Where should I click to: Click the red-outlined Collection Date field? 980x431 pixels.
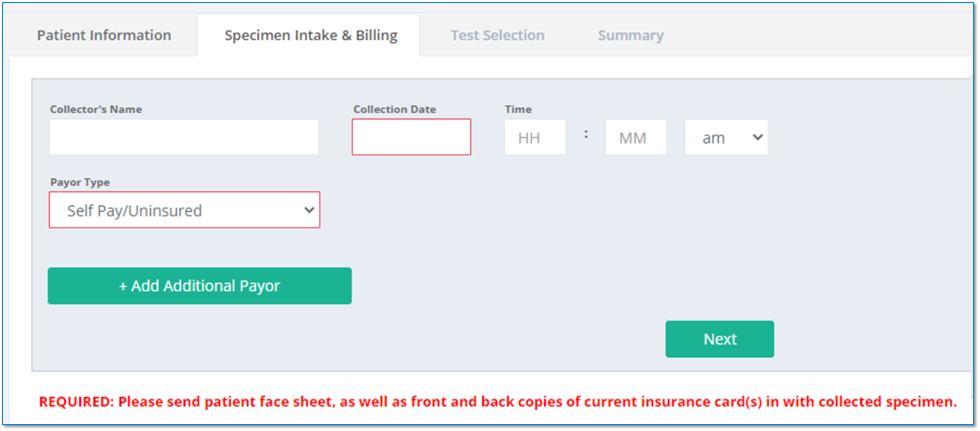(x=411, y=136)
